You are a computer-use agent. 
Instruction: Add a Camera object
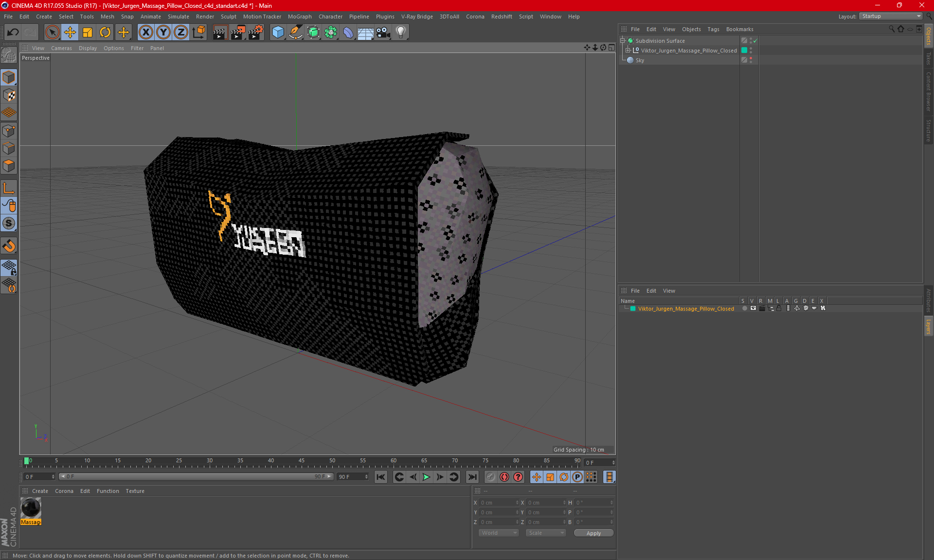pos(383,33)
